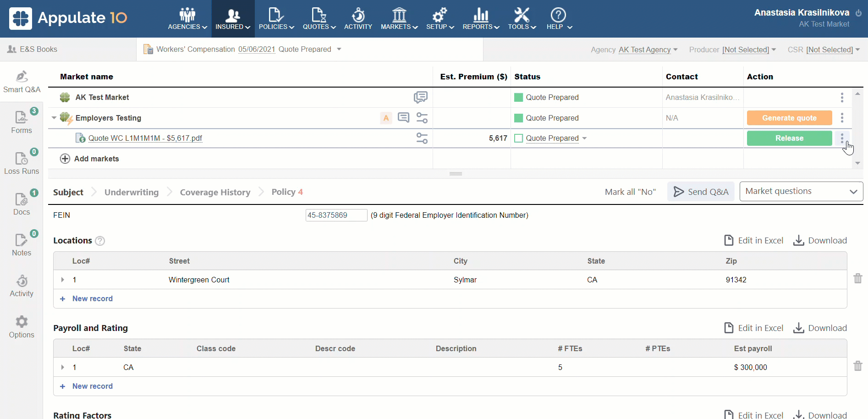868x419 pixels.
Task: Open the Markets menu
Action: tap(399, 19)
